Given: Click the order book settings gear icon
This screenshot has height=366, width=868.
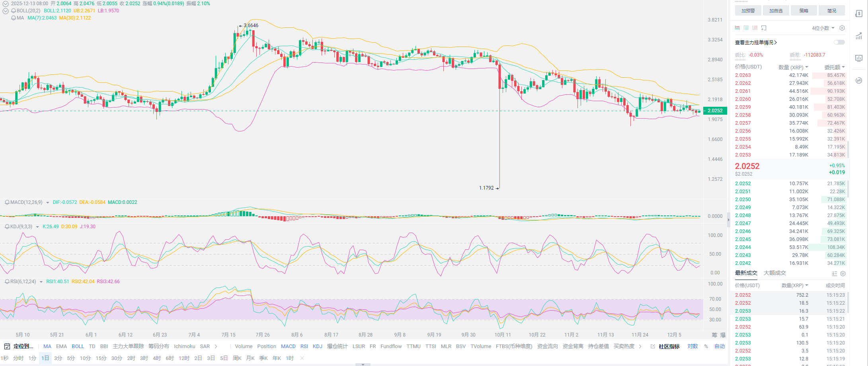Looking at the screenshot, I should coord(842,28).
